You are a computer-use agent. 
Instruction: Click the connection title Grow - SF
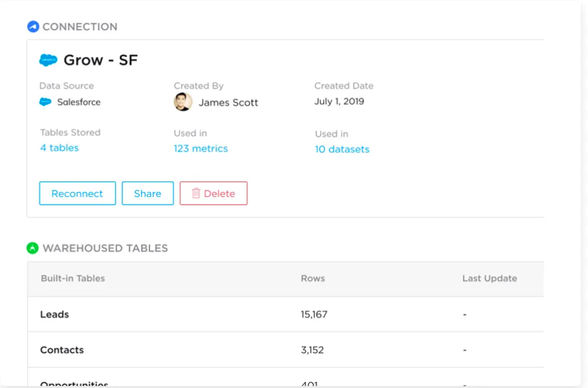[x=99, y=59]
